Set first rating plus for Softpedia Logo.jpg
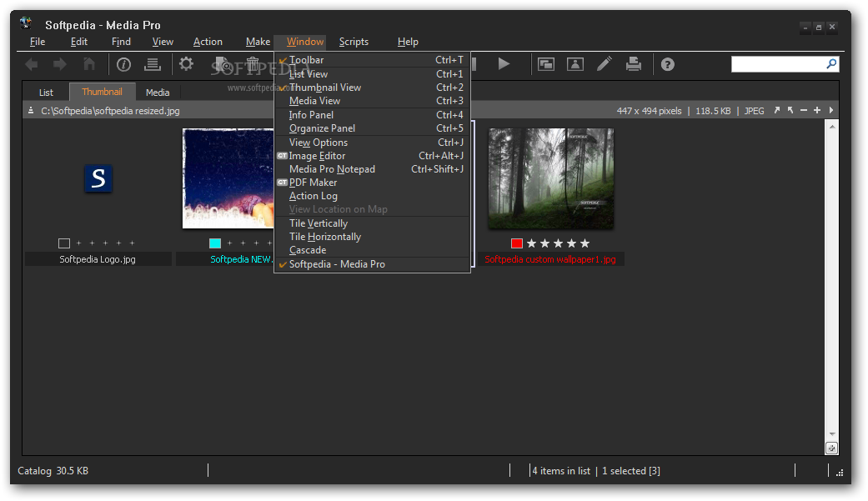 click(78, 243)
